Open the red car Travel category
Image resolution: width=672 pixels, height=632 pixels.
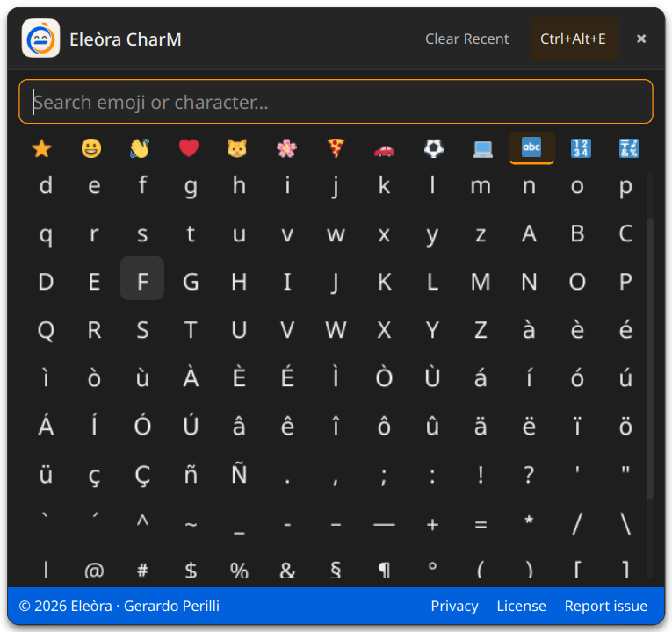pos(385,148)
